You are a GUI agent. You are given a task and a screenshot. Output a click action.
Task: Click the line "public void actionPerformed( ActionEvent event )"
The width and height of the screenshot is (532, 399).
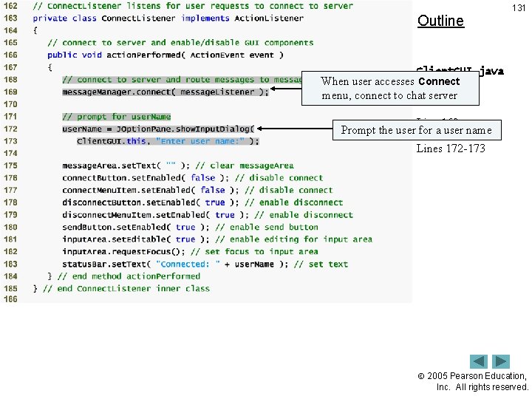166,55
